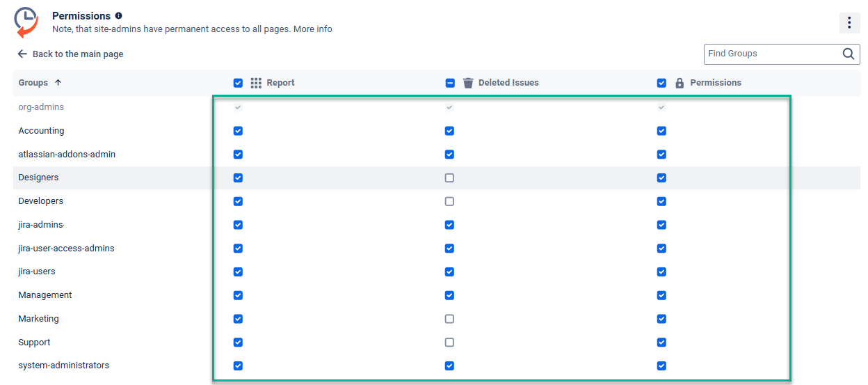This screenshot has height=385, width=868.
Task: Click the Permissions lock icon in header
Action: (x=680, y=83)
